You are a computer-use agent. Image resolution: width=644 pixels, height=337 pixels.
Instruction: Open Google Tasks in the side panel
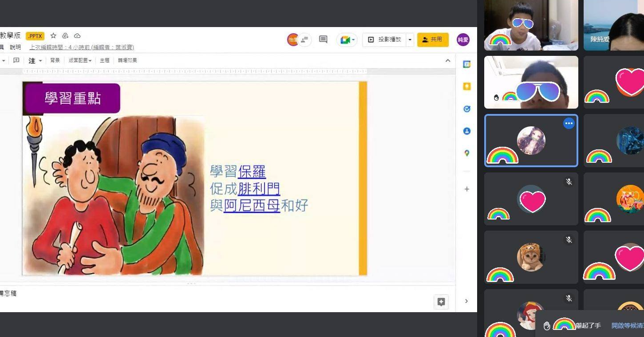pos(466,109)
